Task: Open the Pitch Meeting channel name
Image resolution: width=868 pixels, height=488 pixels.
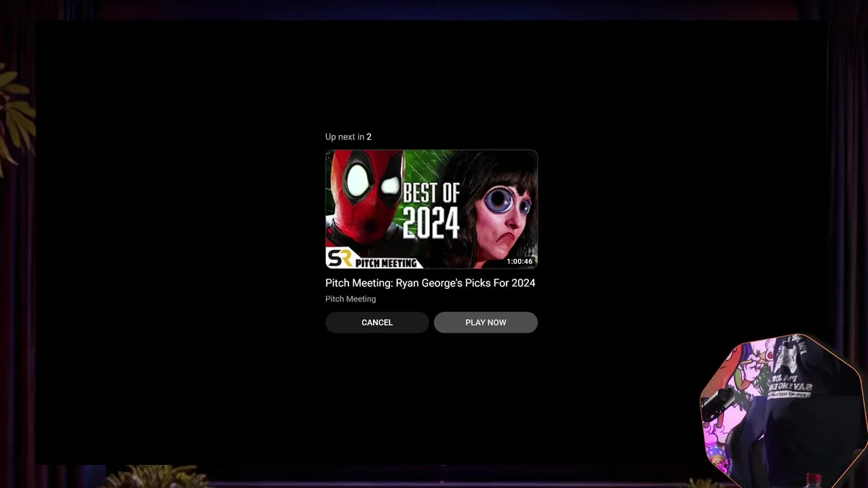Action: tap(351, 299)
